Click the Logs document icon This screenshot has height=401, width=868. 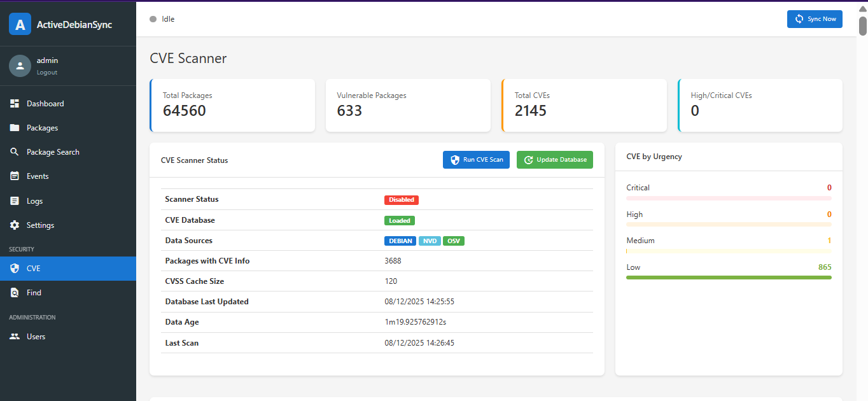click(15, 201)
